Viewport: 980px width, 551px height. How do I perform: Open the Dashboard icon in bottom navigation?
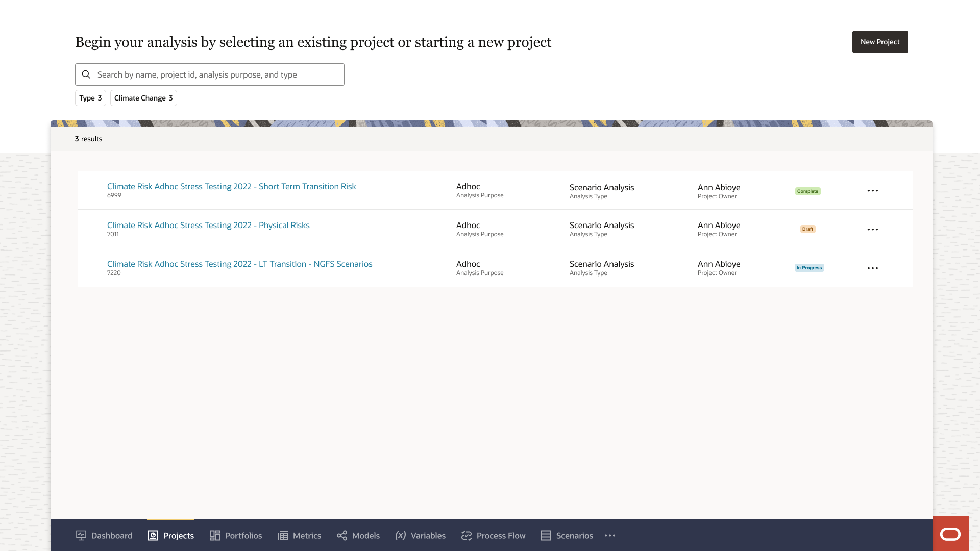[81, 535]
